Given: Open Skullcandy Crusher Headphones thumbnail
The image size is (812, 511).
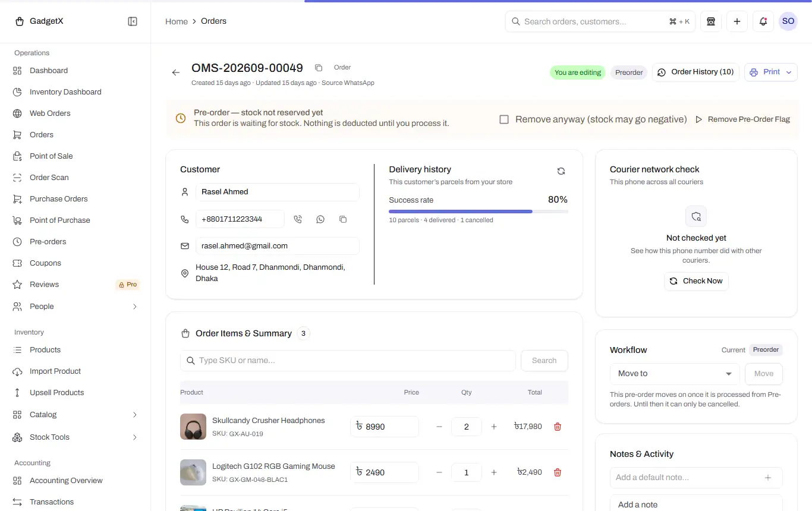Looking at the screenshot, I should point(193,427).
